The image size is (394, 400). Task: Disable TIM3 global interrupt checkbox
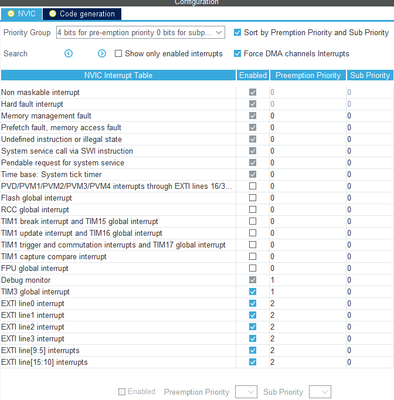click(253, 292)
